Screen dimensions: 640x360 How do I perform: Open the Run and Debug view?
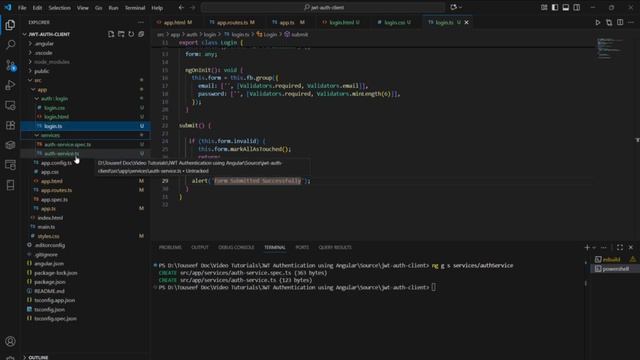coord(10,85)
